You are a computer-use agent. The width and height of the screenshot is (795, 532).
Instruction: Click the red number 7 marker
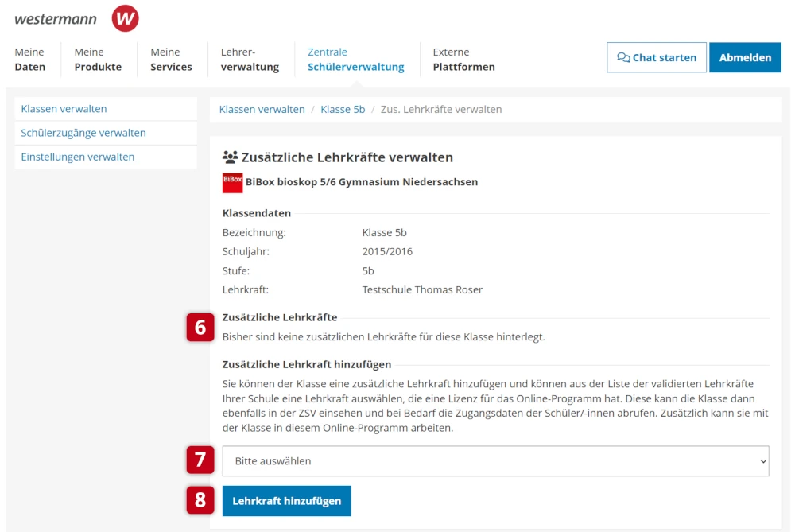click(200, 460)
